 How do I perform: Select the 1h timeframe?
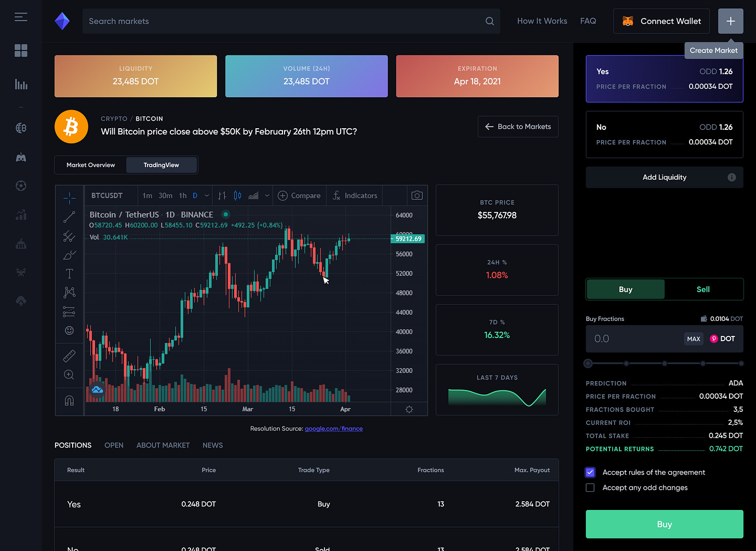click(x=183, y=196)
